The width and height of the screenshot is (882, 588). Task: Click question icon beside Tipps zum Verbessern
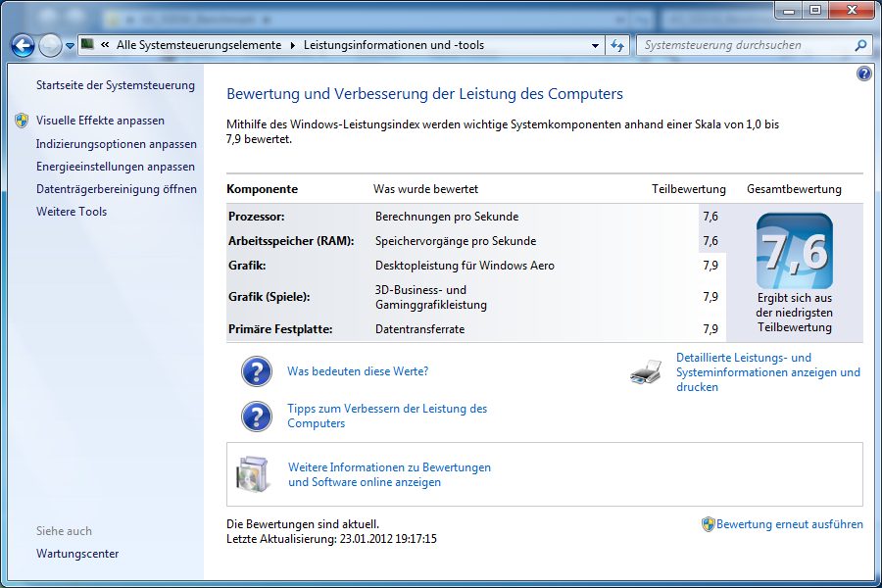[257, 416]
